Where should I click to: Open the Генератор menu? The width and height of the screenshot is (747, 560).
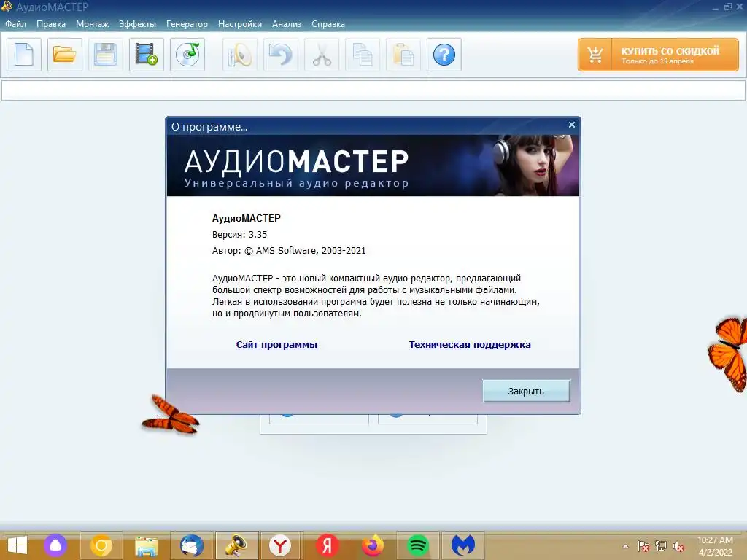coord(187,24)
